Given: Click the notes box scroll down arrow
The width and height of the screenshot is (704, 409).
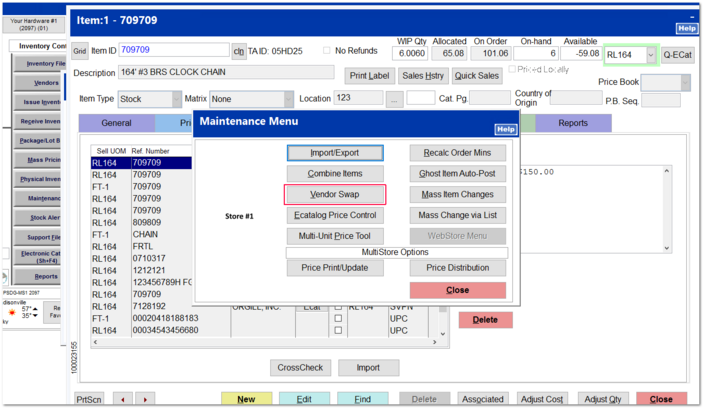Looking at the screenshot, I should point(667,248).
